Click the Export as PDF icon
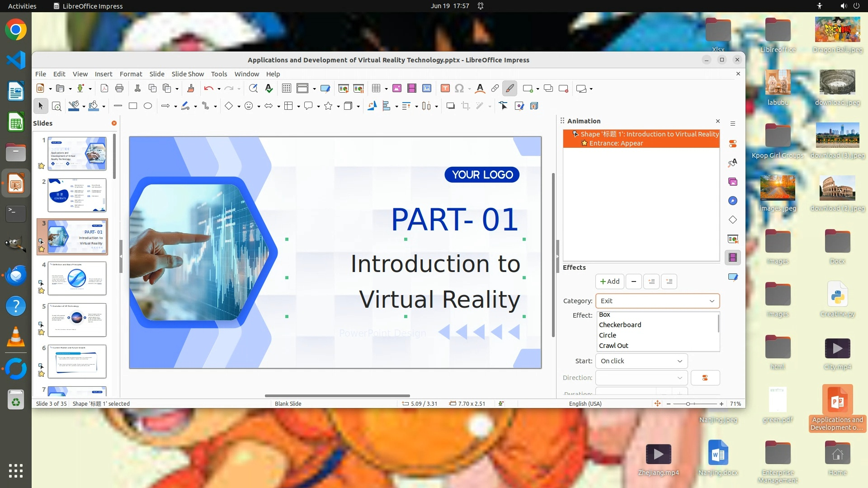Image resolution: width=868 pixels, height=488 pixels. pos(104,89)
